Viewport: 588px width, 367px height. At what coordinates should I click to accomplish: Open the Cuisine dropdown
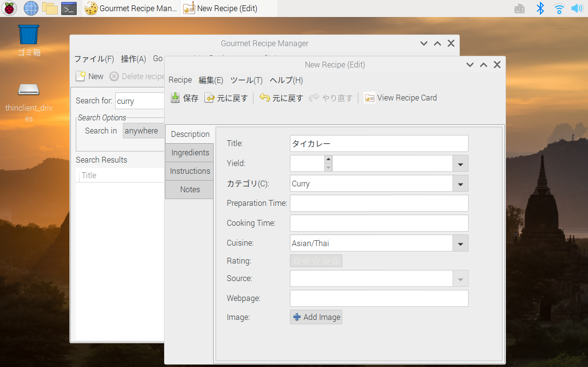click(459, 243)
